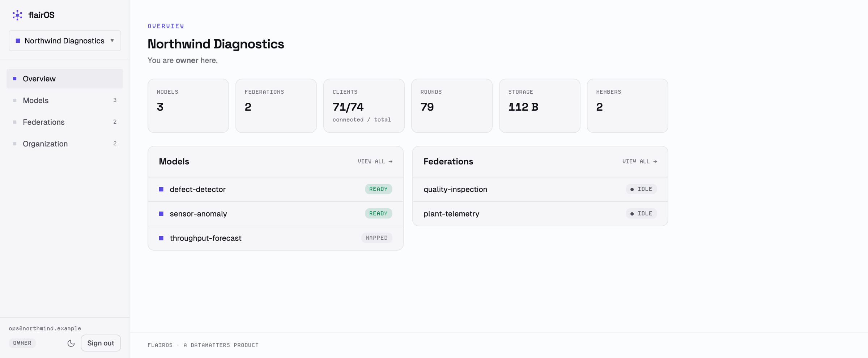Select the MODELS stat card
This screenshot has width=868, height=358.
(x=188, y=106)
